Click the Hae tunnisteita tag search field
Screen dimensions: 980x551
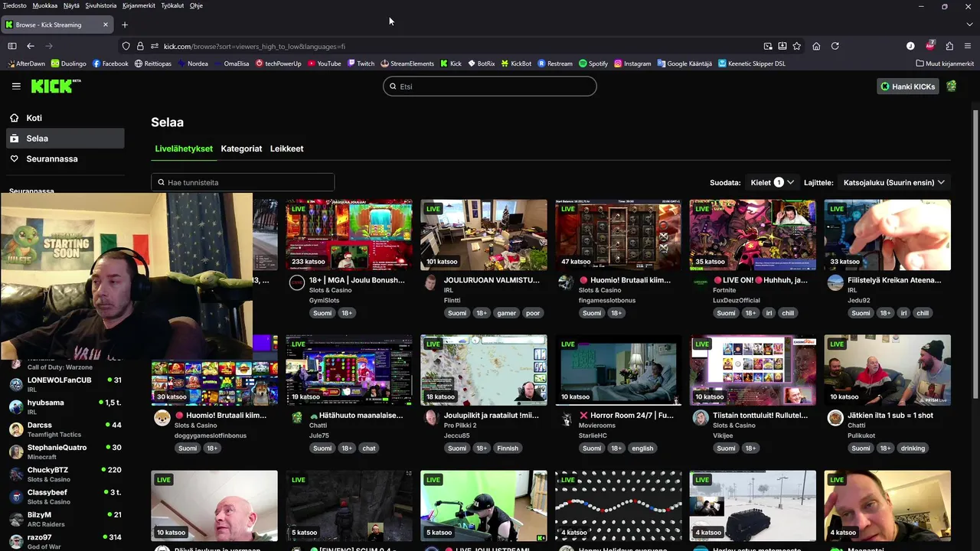(243, 182)
